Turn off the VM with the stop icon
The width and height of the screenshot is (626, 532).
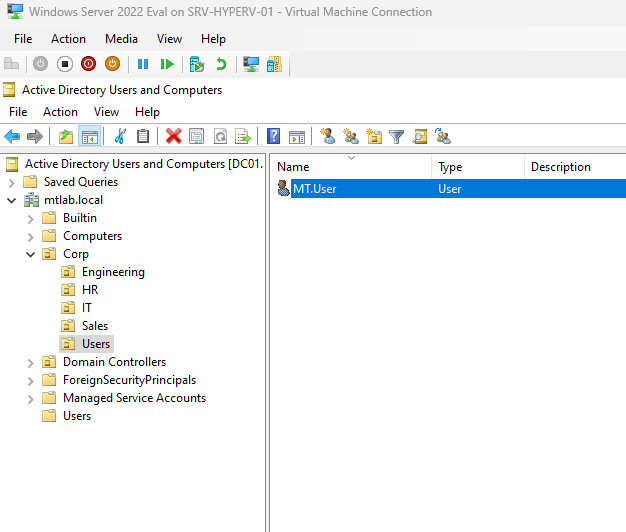click(x=65, y=64)
